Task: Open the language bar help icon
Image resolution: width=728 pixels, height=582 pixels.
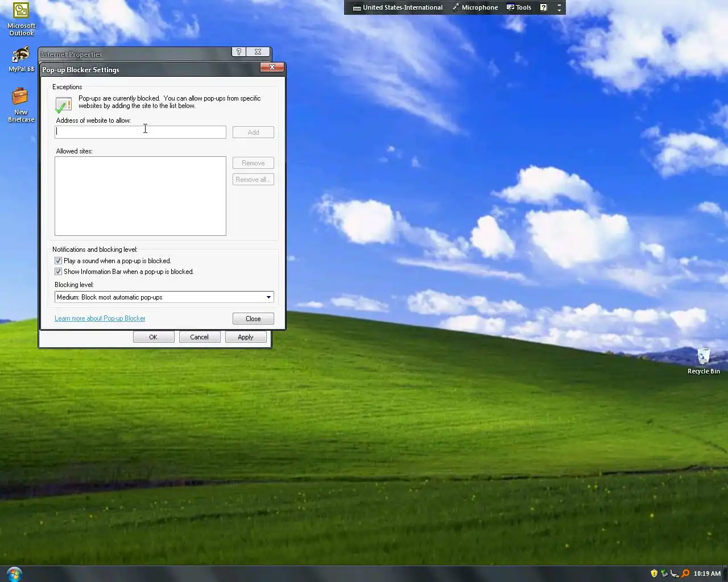Action: coord(544,7)
